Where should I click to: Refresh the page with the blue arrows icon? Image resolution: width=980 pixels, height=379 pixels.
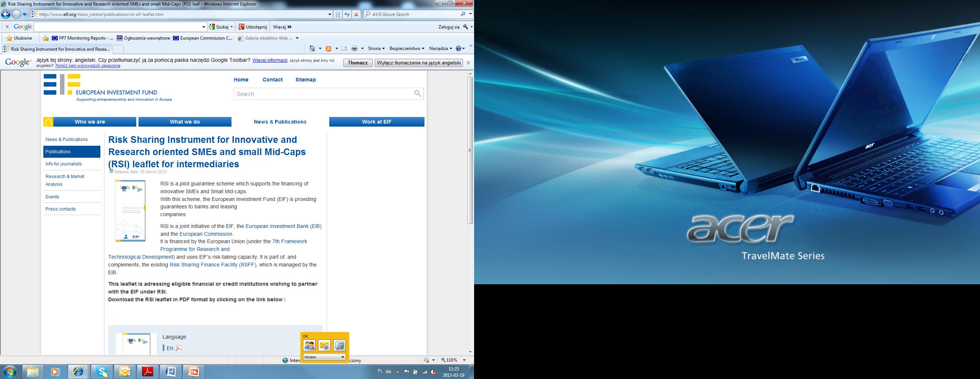[x=347, y=14]
